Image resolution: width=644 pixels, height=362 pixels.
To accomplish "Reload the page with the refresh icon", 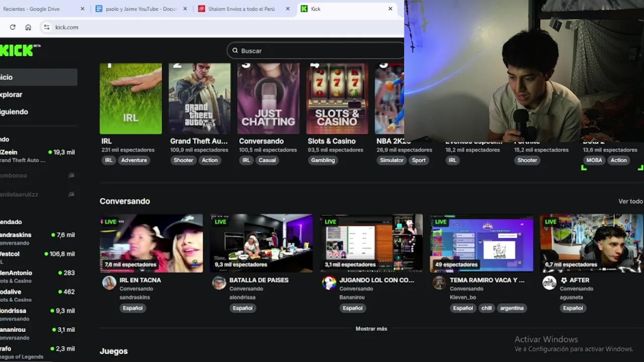I will pyautogui.click(x=13, y=27).
